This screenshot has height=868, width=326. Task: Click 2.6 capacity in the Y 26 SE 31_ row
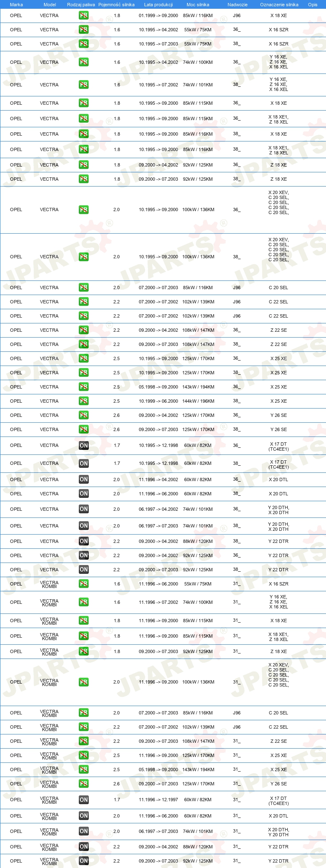(x=117, y=784)
